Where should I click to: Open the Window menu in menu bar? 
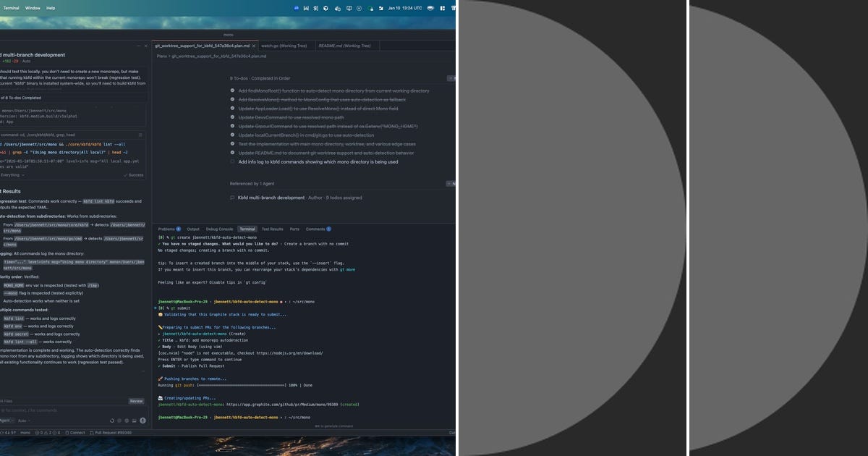33,7
